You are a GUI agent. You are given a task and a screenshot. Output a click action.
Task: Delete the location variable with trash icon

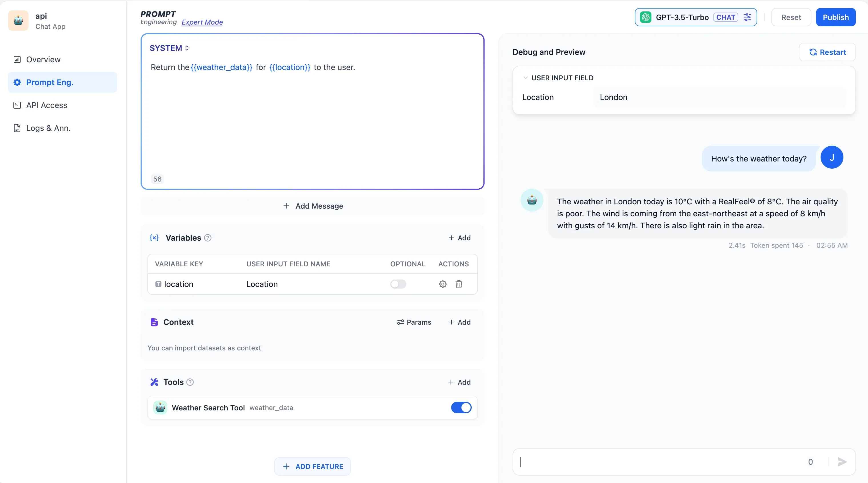[459, 284]
